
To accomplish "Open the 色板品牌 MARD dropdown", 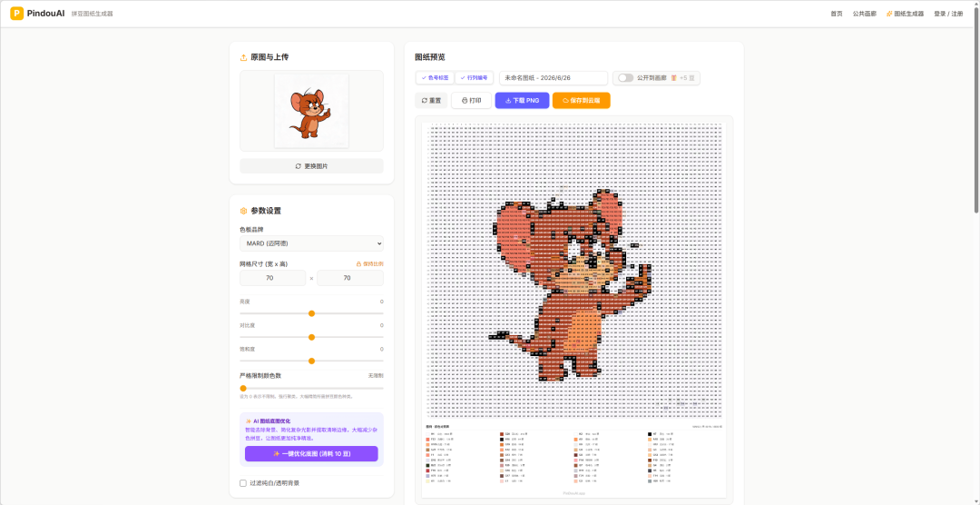I will tap(311, 243).
